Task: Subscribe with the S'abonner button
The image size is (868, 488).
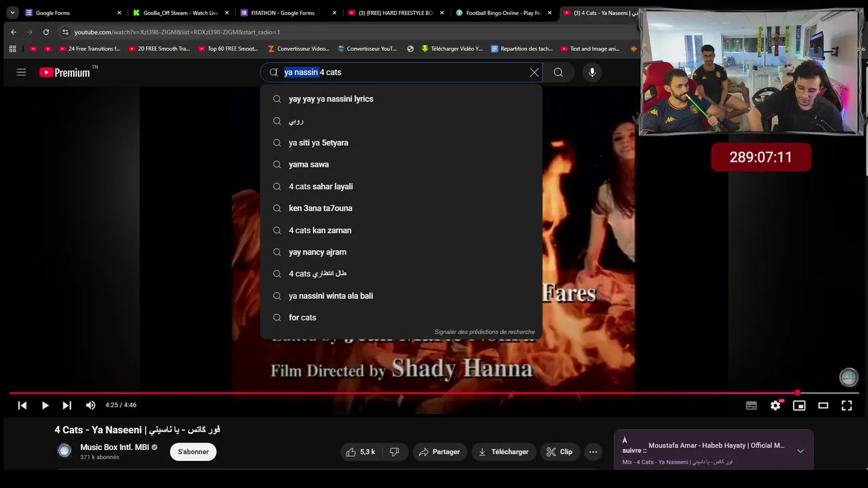Action: 193,451
